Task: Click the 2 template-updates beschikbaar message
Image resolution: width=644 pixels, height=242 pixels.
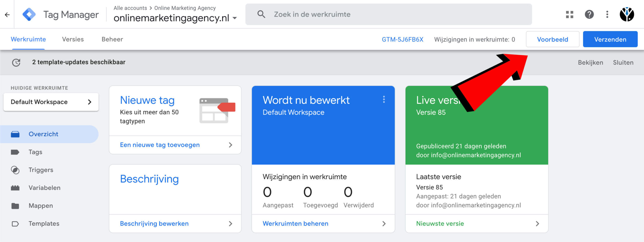Action: pos(79,62)
